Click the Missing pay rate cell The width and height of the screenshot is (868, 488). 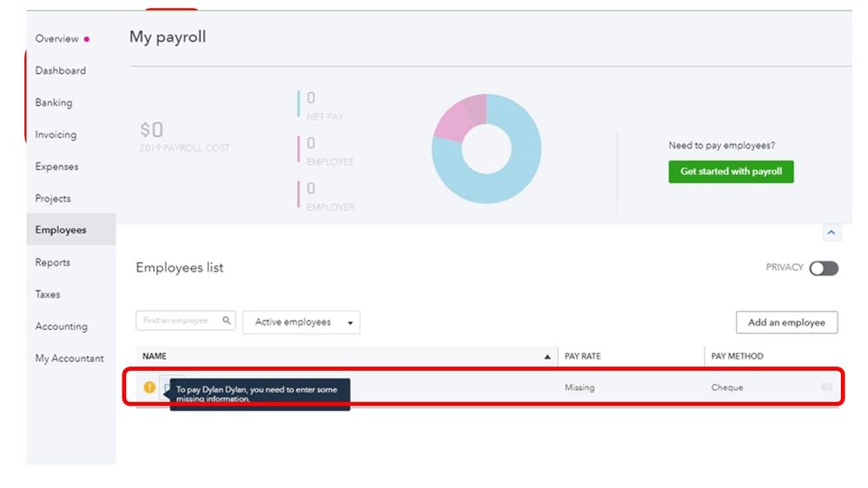(x=580, y=387)
